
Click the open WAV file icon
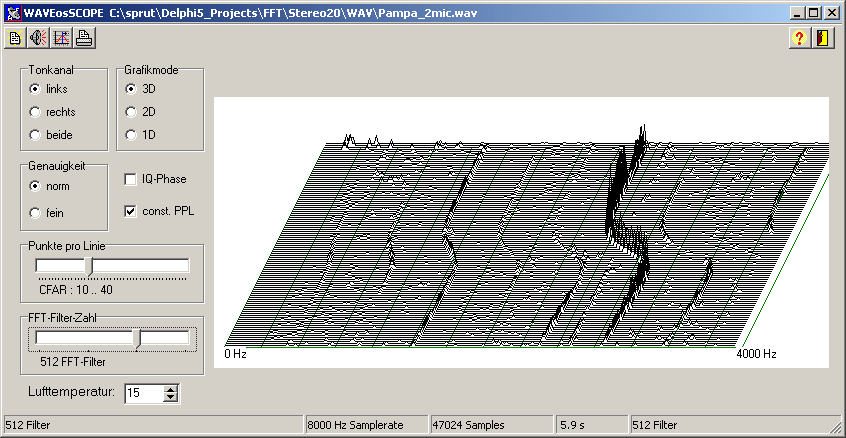(x=15, y=39)
